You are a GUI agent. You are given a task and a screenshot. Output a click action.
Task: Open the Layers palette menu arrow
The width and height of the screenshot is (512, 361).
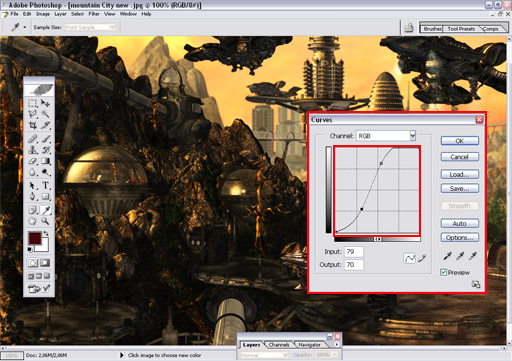[x=337, y=344]
